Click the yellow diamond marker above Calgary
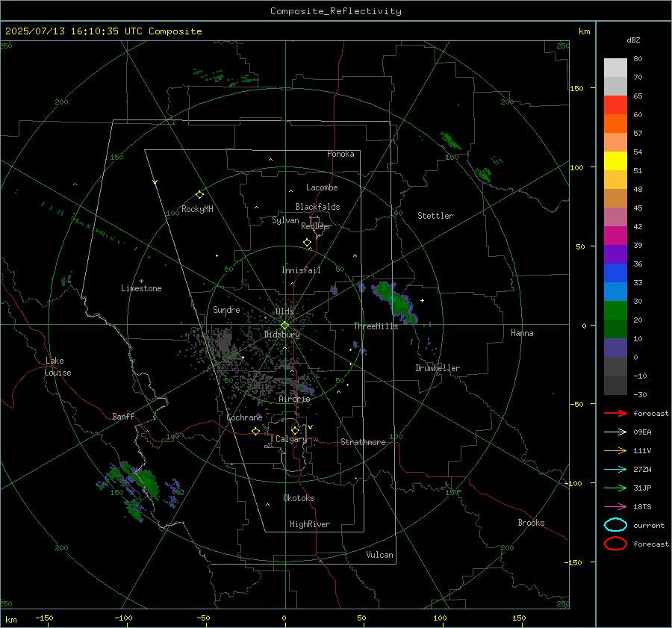 [295, 430]
